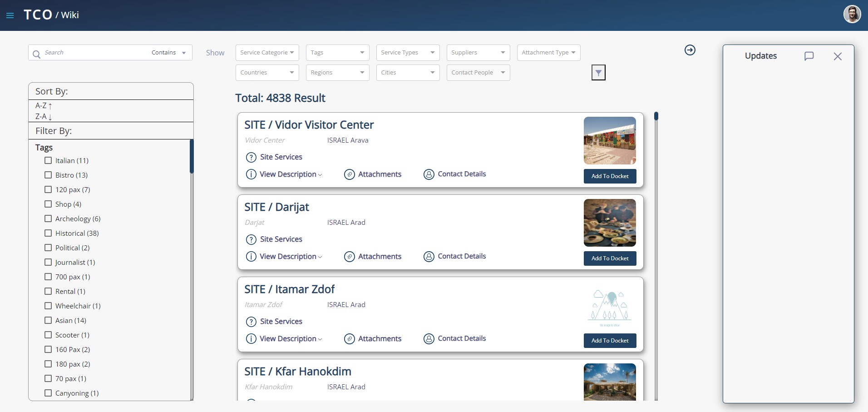Click the TCO logo title

click(x=38, y=15)
